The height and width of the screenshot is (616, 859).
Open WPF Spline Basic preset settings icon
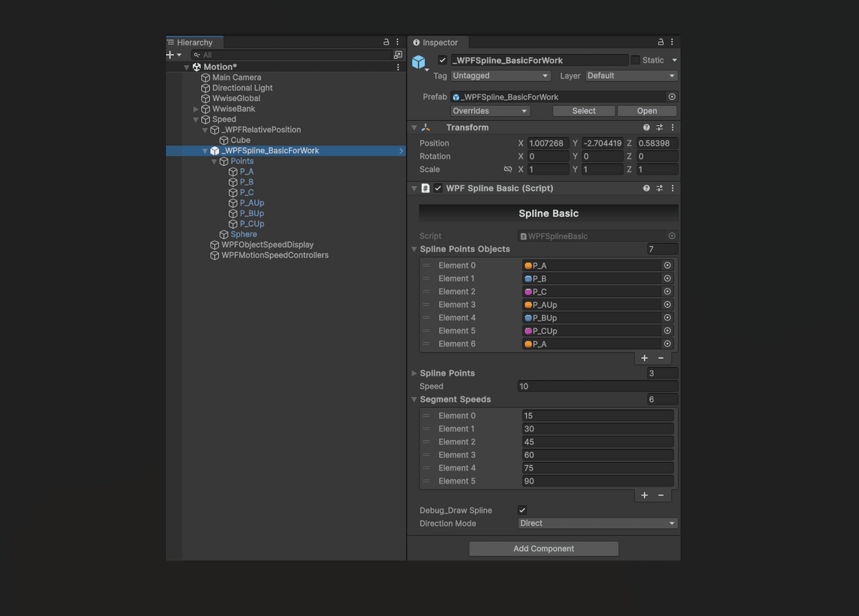[659, 188]
